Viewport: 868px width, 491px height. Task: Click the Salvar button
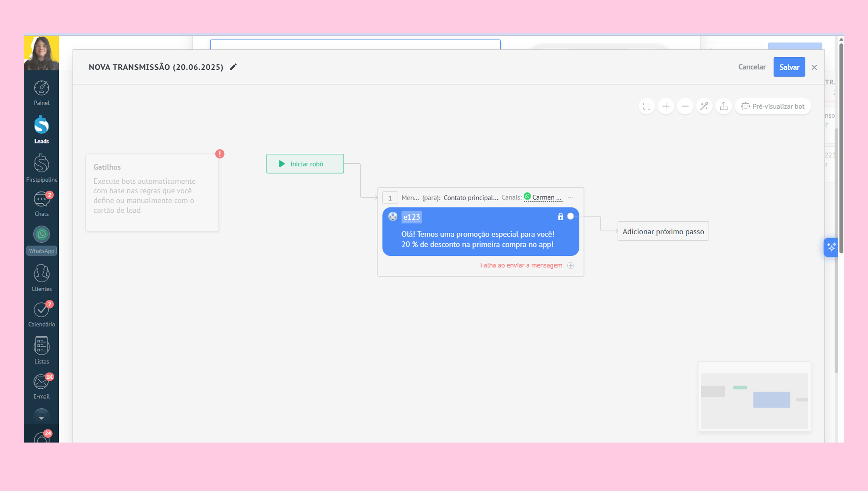789,67
